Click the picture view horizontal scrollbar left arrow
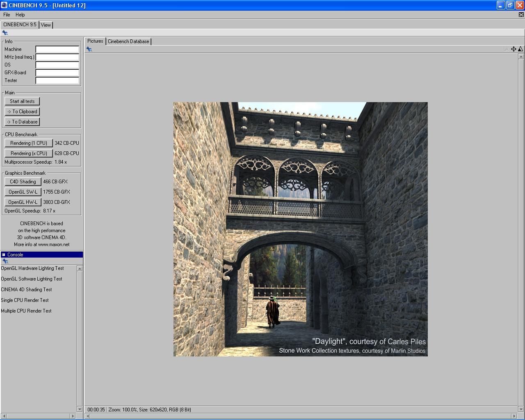 tap(87, 416)
